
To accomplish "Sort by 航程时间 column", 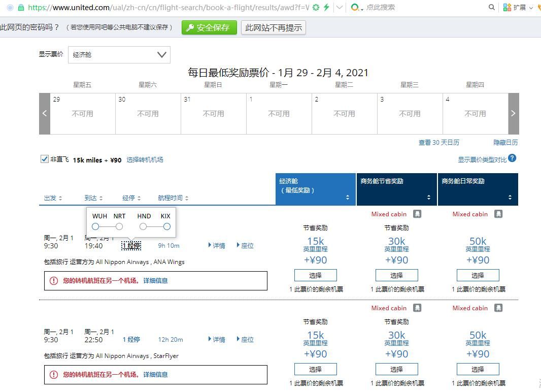I will 173,198.
